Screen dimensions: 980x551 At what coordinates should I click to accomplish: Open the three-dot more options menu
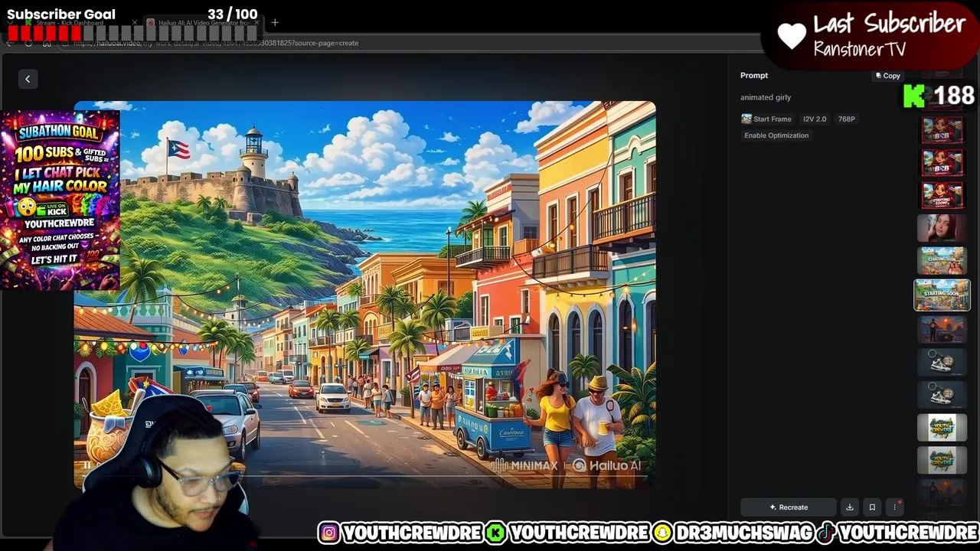(x=894, y=507)
